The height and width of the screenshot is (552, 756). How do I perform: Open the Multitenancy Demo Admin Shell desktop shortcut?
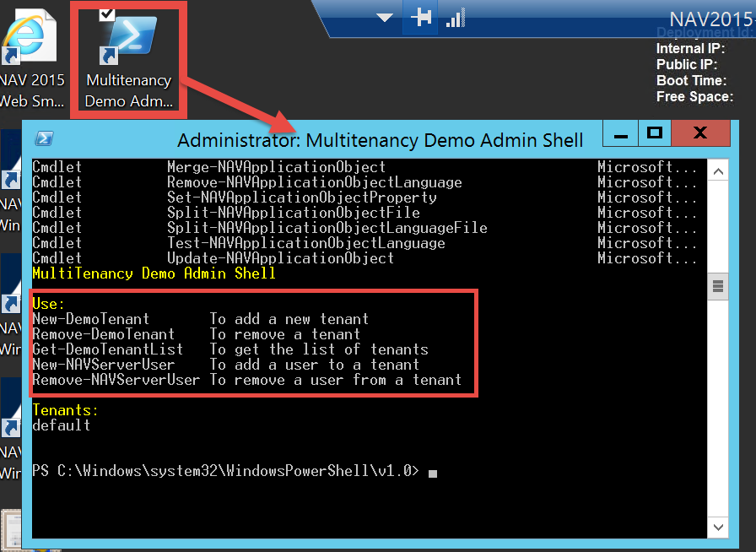click(x=128, y=42)
